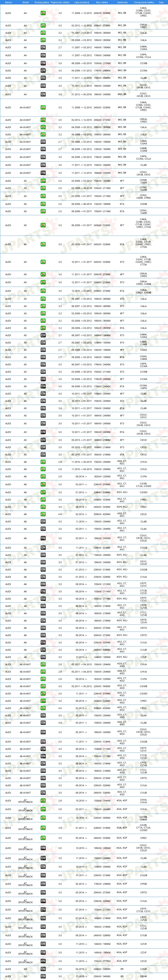Select the CNYA, CHVA engine code cell
The width and height of the screenshot is (168, 980).
pyautogui.click(x=143, y=800)
